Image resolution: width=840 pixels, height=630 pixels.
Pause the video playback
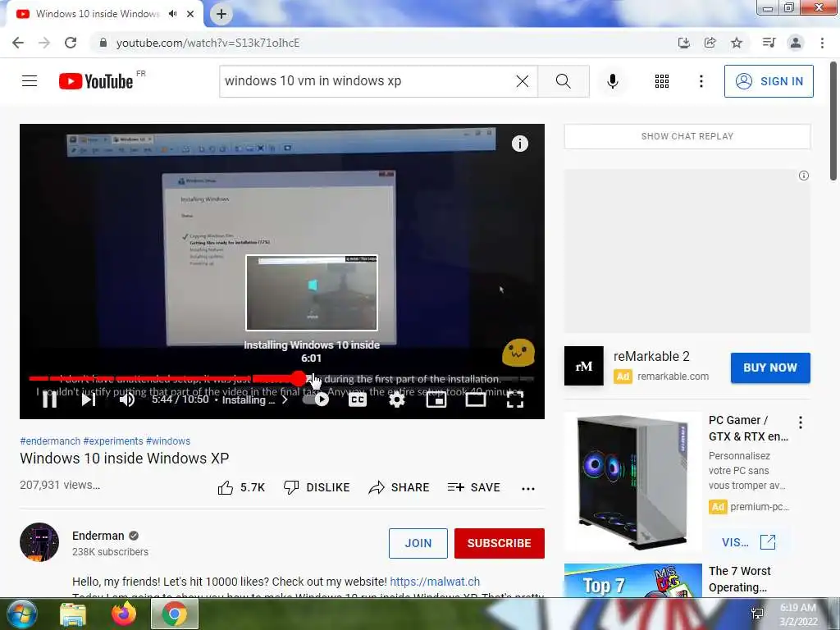[49, 399]
